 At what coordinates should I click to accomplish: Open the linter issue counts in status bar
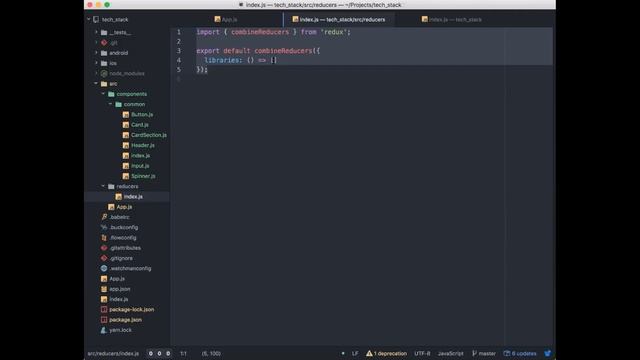pyautogui.click(x=159, y=353)
